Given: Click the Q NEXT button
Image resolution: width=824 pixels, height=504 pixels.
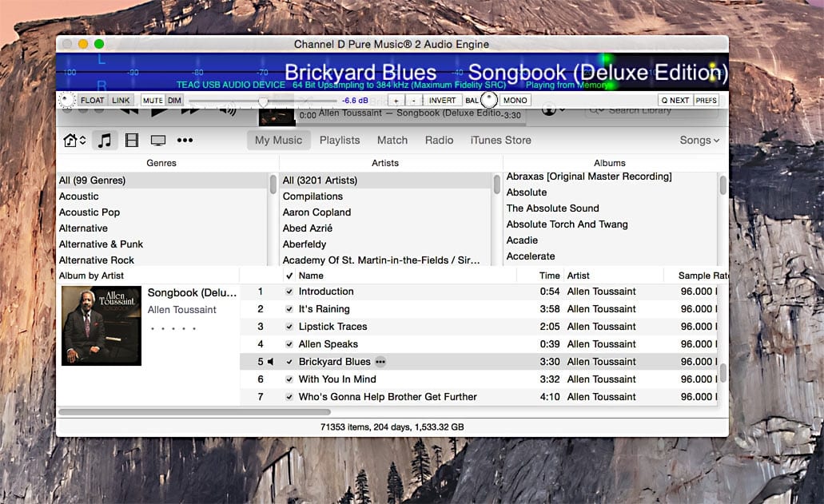Looking at the screenshot, I should click(x=675, y=101).
